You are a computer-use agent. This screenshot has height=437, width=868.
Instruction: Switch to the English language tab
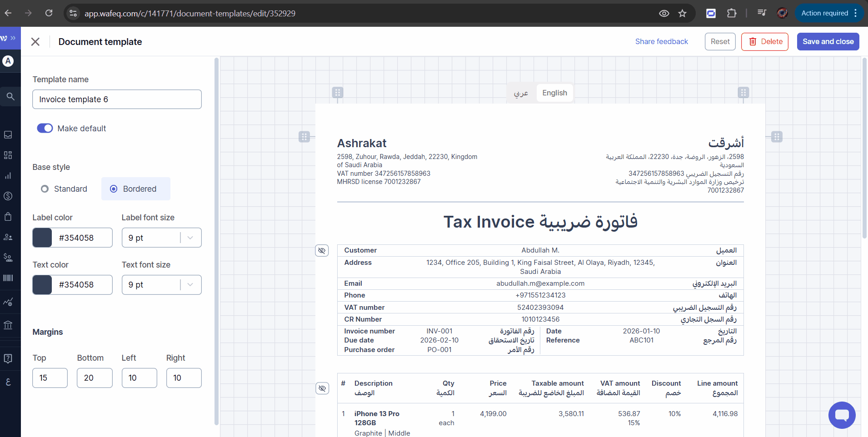tap(554, 93)
